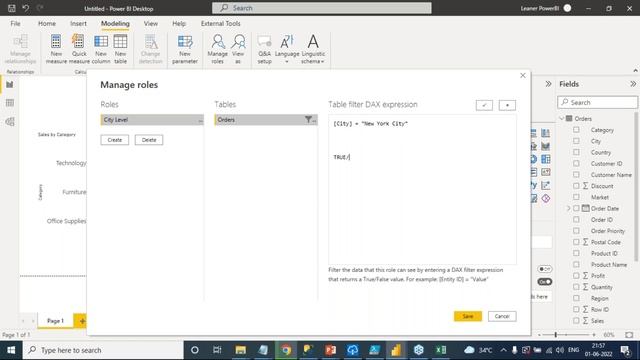
Task: Click the Delete role button
Action: (x=149, y=140)
